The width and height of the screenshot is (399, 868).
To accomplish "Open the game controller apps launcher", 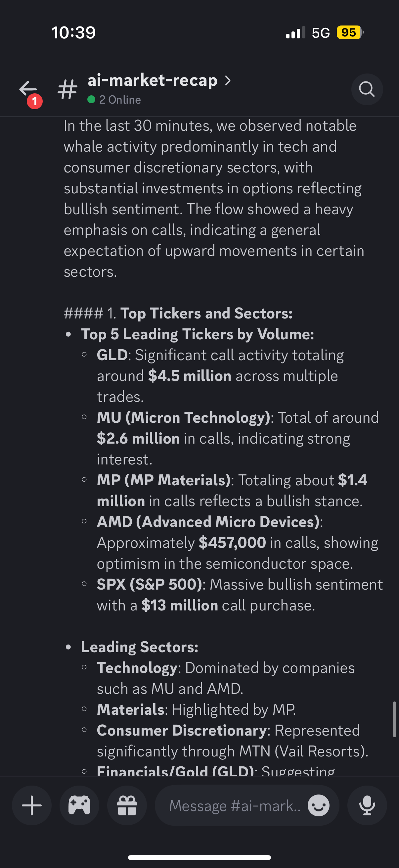I will click(79, 805).
